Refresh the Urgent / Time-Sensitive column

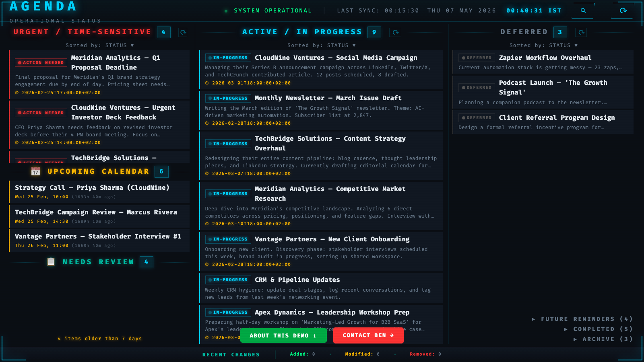coord(183,32)
